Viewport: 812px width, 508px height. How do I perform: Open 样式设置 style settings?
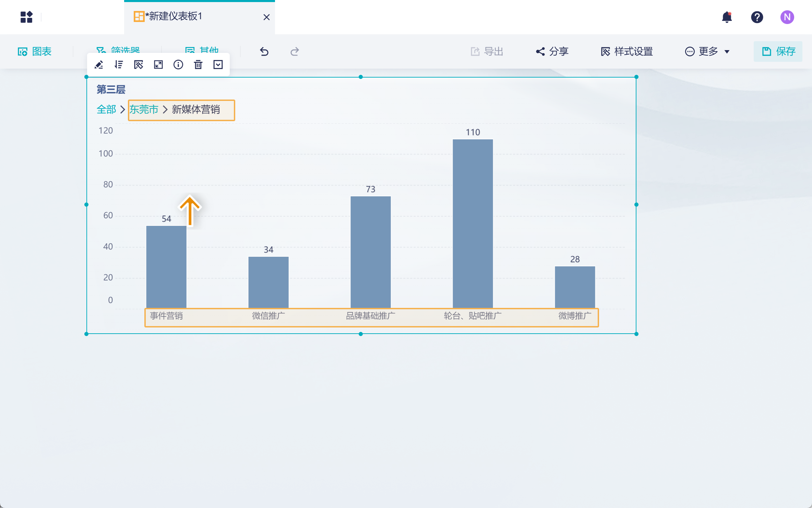tap(627, 51)
